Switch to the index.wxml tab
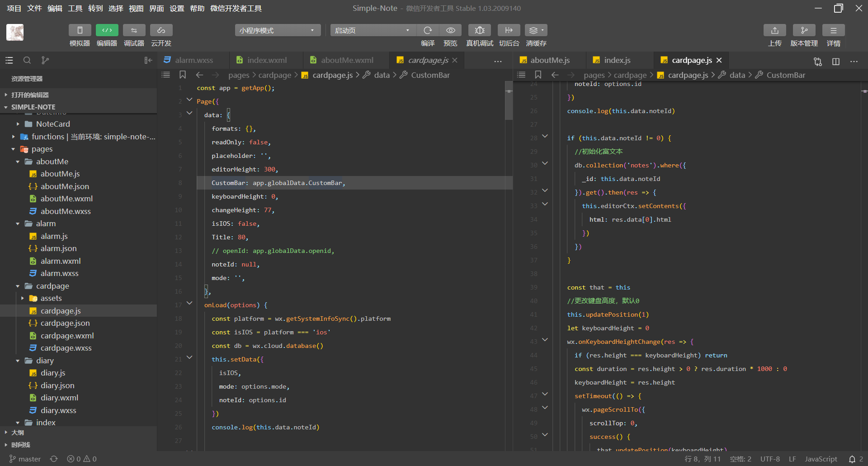868x466 pixels. pos(267,60)
